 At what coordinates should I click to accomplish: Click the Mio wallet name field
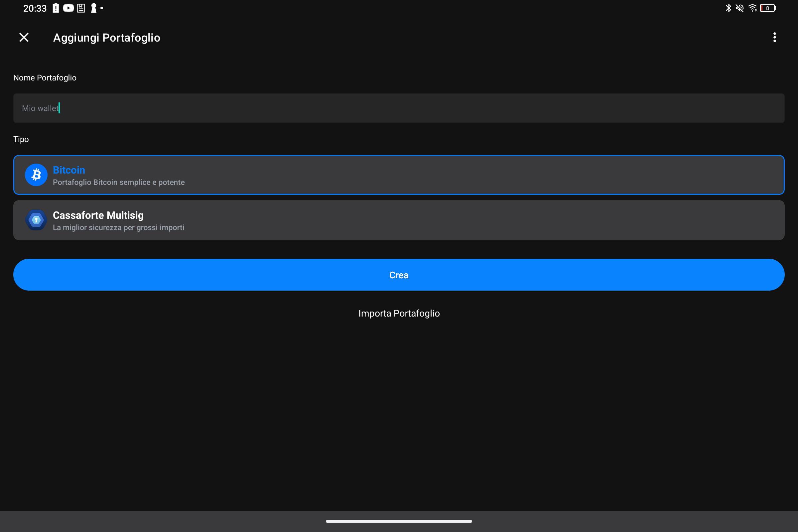pyautogui.click(x=399, y=108)
